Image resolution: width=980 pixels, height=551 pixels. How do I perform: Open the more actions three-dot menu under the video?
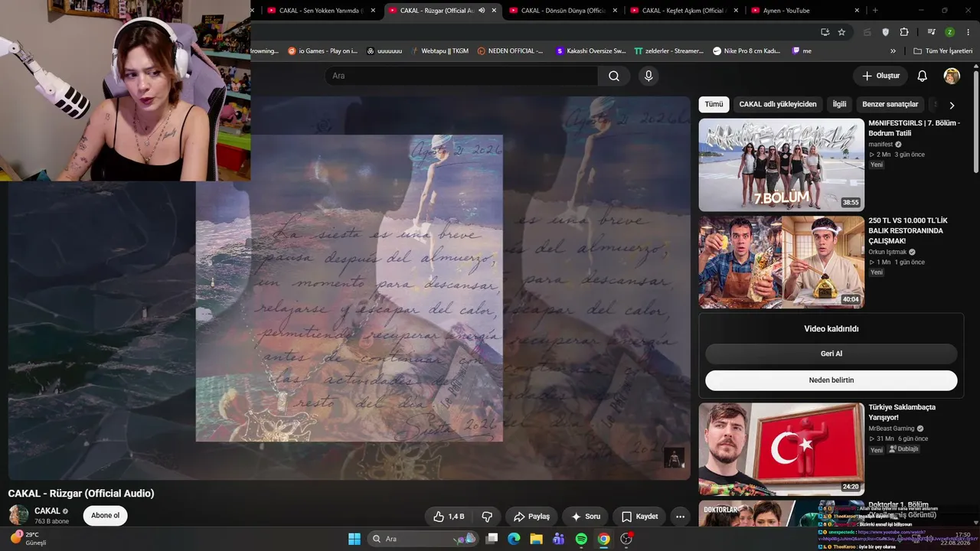coord(680,517)
